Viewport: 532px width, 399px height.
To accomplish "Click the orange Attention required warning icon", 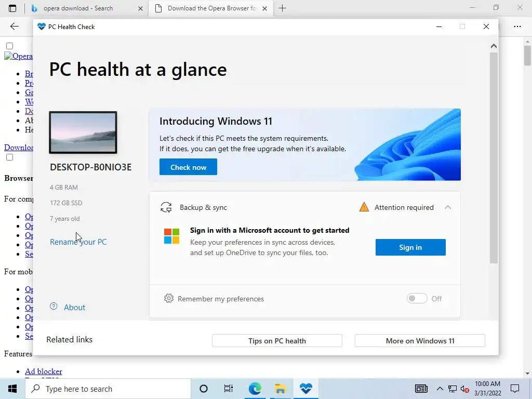I will pyautogui.click(x=364, y=207).
